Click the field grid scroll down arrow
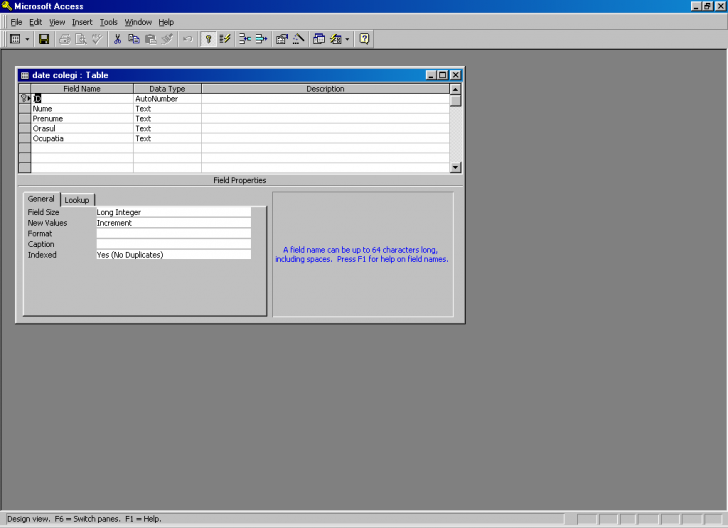The height and width of the screenshot is (528, 728). point(455,167)
